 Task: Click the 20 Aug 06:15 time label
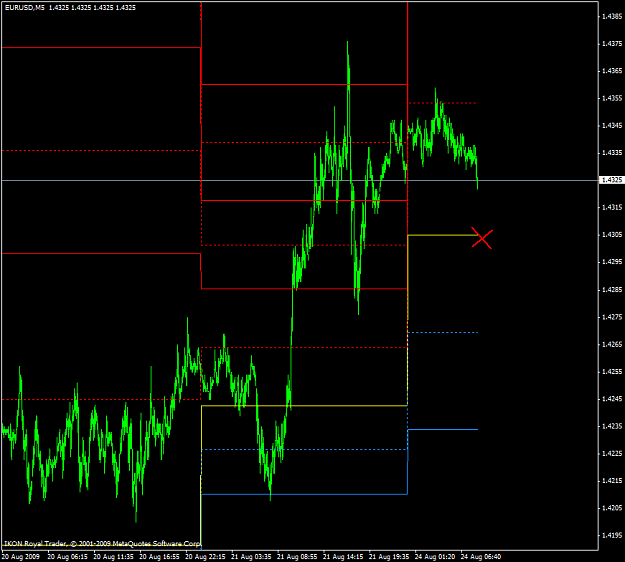click(x=67, y=556)
